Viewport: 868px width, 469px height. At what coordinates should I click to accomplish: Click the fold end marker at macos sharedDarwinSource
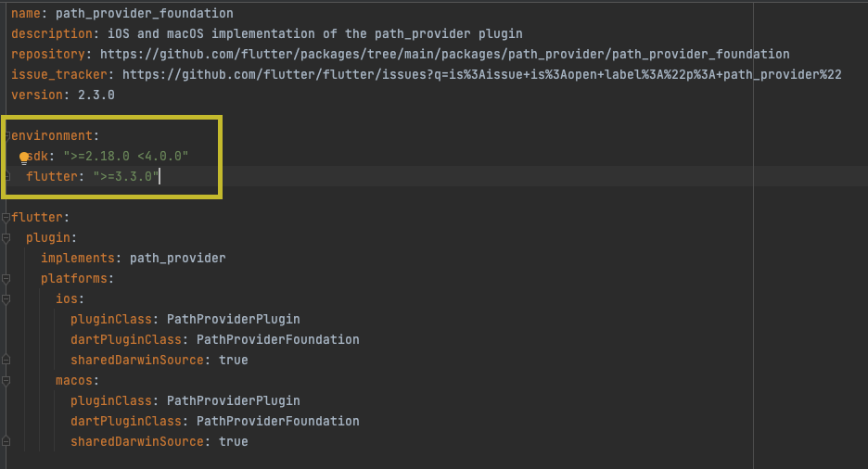[6, 441]
